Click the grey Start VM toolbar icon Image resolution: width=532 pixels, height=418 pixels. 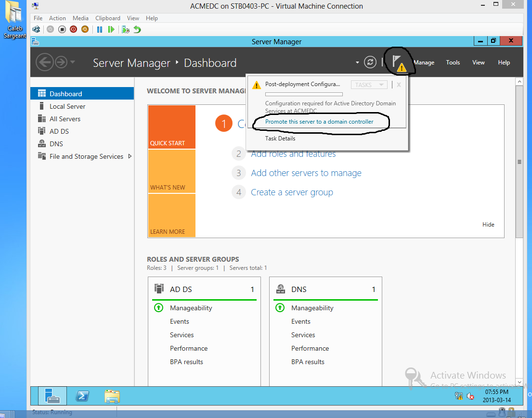point(50,29)
